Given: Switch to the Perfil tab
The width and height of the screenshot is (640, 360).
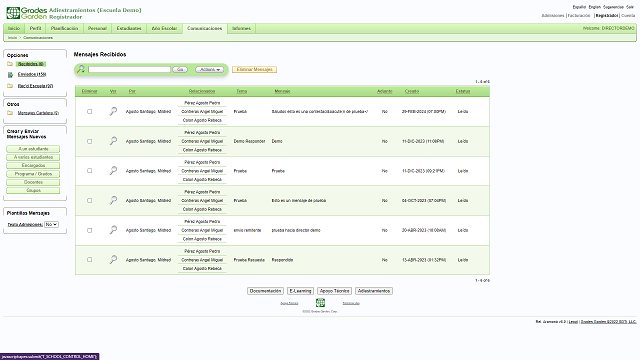Looking at the screenshot, I should 36,28.
